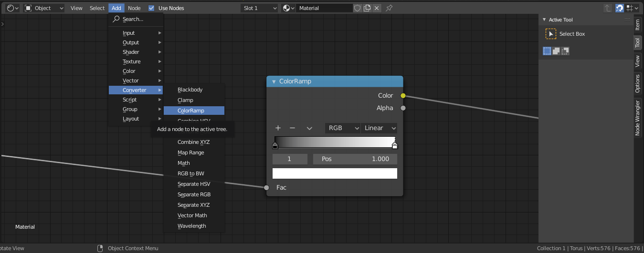Open the View menu
This screenshot has height=253, width=644.
pyautogui.click(x=76, y=8)
